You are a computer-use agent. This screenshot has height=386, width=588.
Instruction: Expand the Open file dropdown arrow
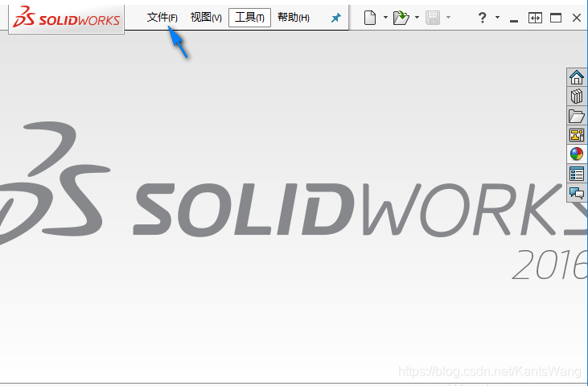(x=417, y=17)
